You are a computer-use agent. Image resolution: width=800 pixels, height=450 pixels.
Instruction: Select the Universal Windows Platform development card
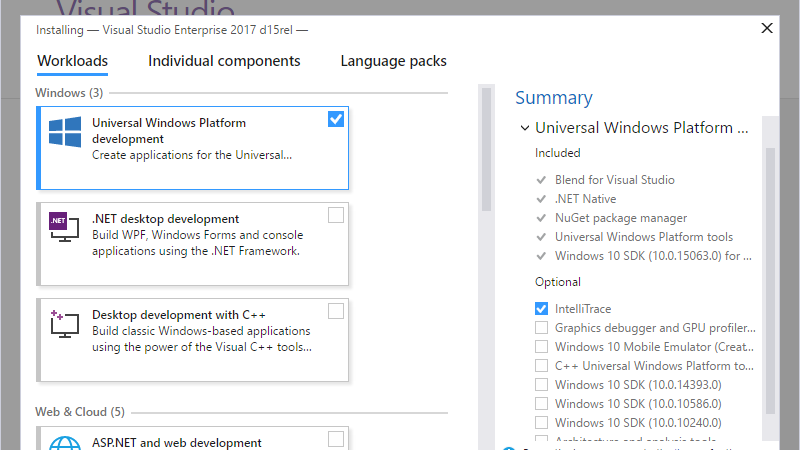(192, 148)
